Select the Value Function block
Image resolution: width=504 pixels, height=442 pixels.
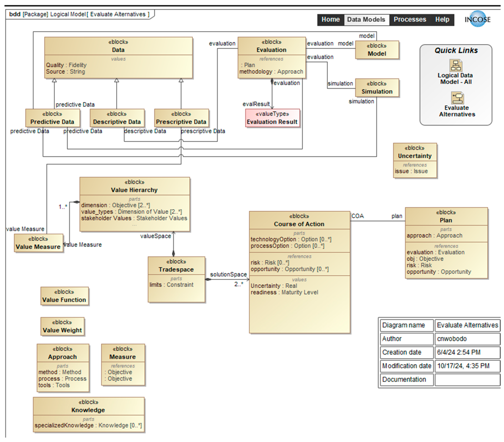(x=64, y=296)
